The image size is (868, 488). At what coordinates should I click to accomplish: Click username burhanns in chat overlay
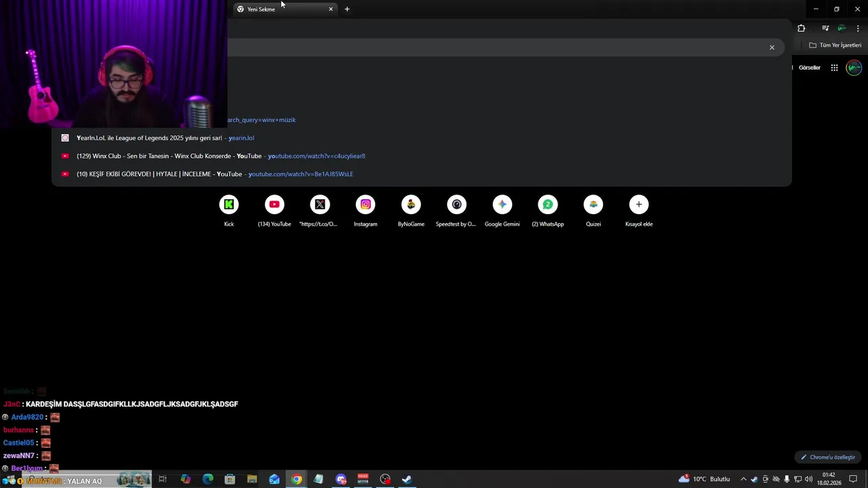click(18, 430)
